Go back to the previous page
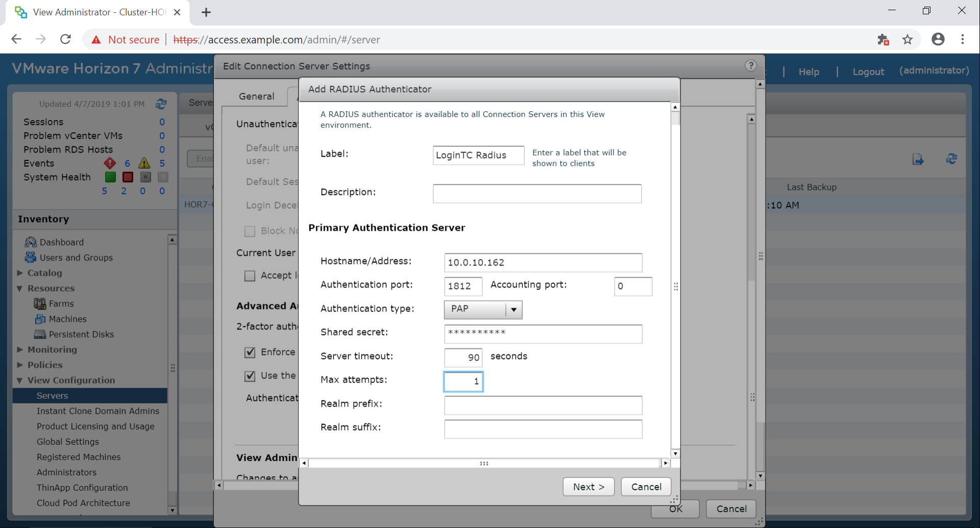Image resolution: width=980 pixels, height=528 pixels. point(16,39)
